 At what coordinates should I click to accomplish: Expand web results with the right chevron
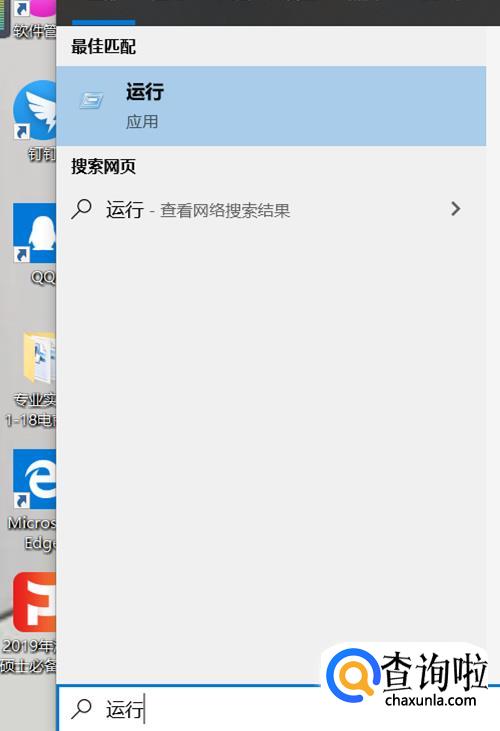click(455, 208)
